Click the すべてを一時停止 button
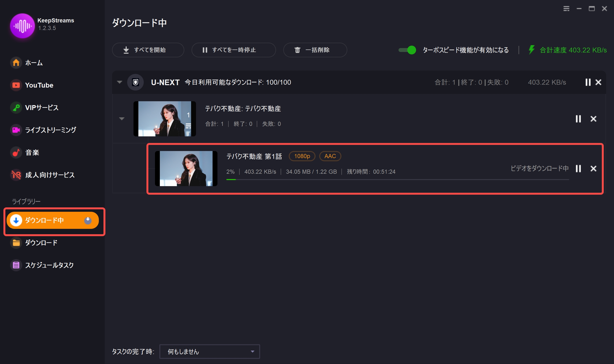 pos(234,50)
